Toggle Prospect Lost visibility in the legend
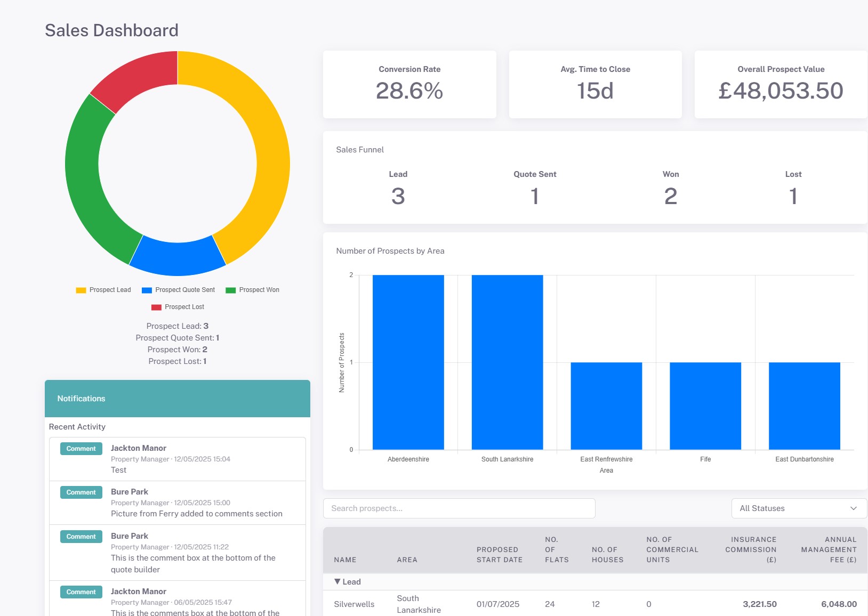Viewport: 868px width, 616px height. (x=178, y=306)
